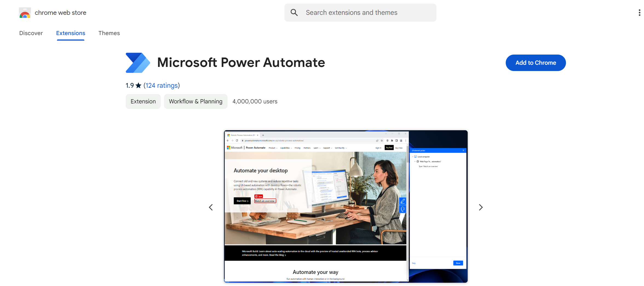Open the three-dot more options menu
644x286 pixels.
pyautogui.click(x=639, y=13)
